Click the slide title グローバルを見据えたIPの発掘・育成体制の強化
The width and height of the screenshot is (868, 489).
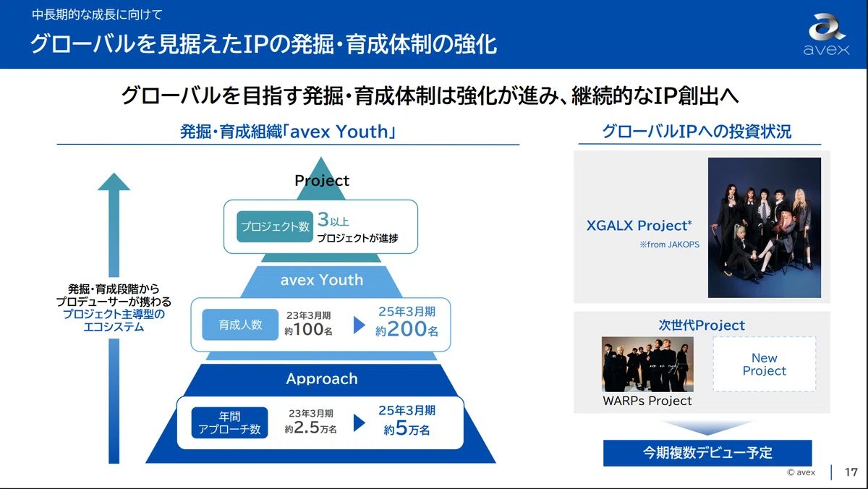pyautogui.click(x=263, y=44)
